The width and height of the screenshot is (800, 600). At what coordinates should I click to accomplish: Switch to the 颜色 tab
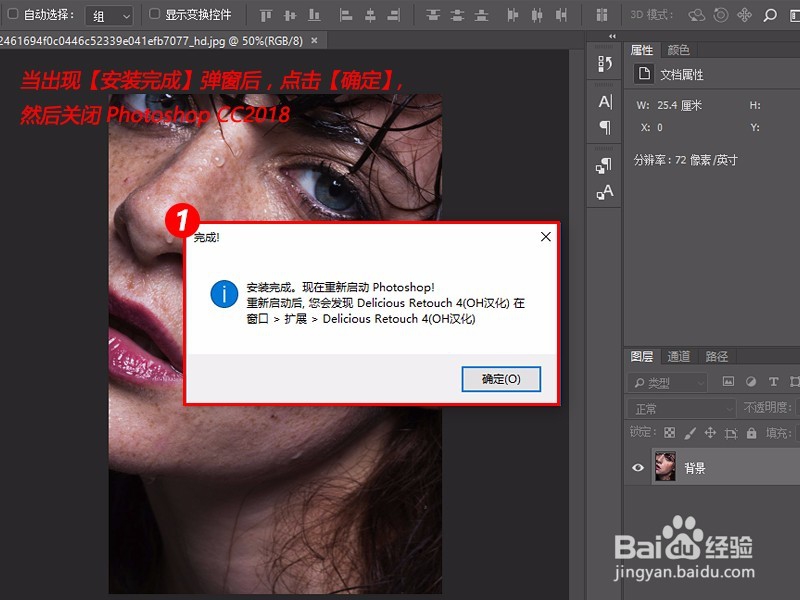click(678, 50)
